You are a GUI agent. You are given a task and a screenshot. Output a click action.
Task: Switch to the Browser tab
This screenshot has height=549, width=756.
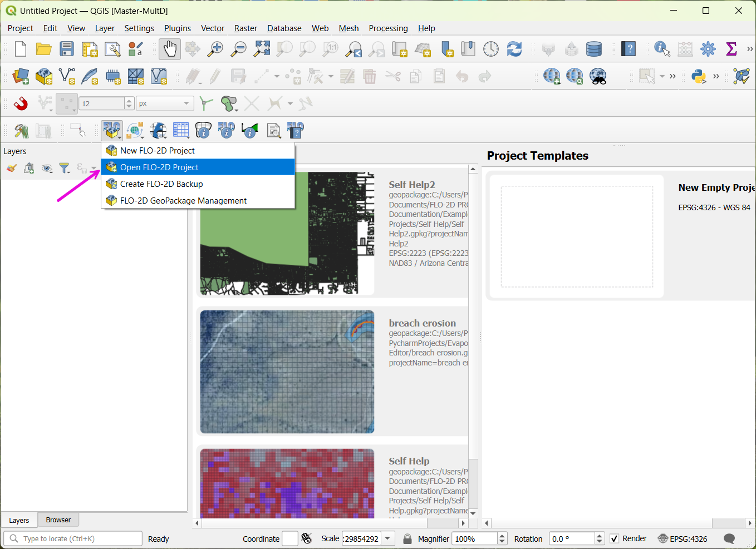[58, 520]
